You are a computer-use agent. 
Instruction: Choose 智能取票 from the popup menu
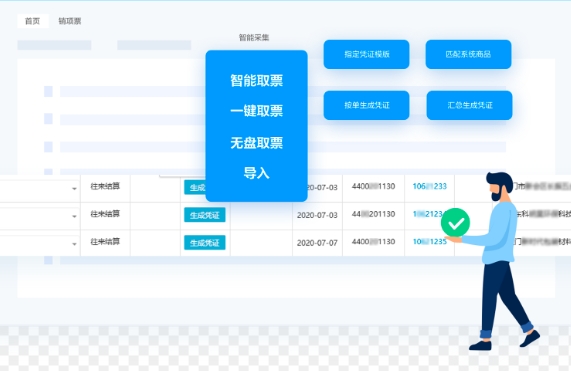click(x=256, y=80)
